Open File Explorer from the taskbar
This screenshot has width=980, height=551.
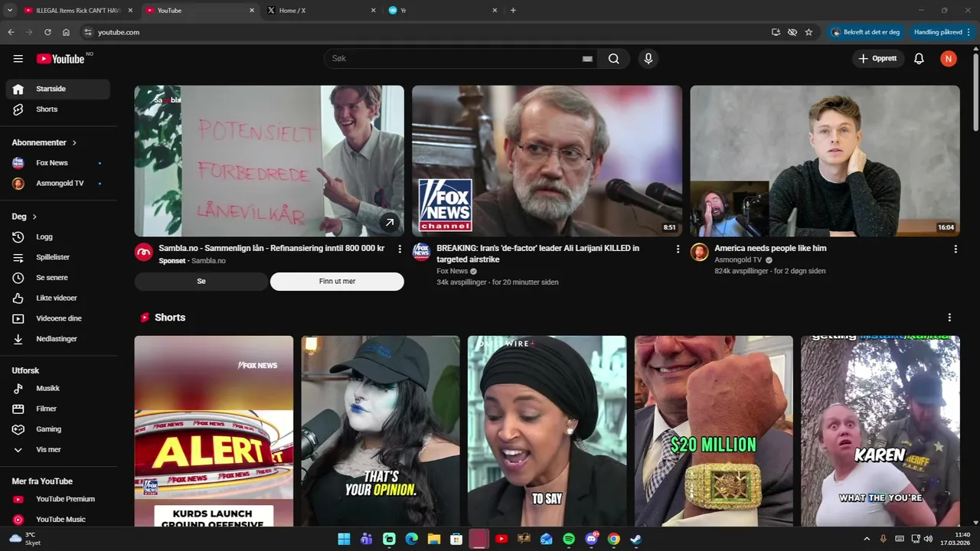(433, 539)
